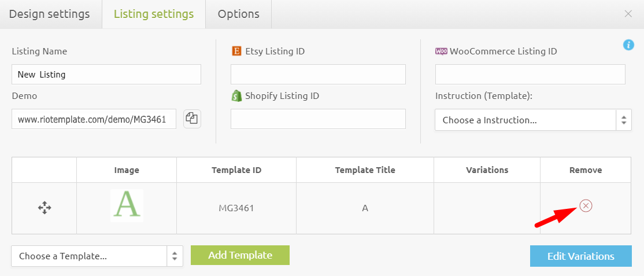The width and height of the screenshot is (644, 276).
Task: Open the Choose a Instruction dropdown
Action: (533, 120)
